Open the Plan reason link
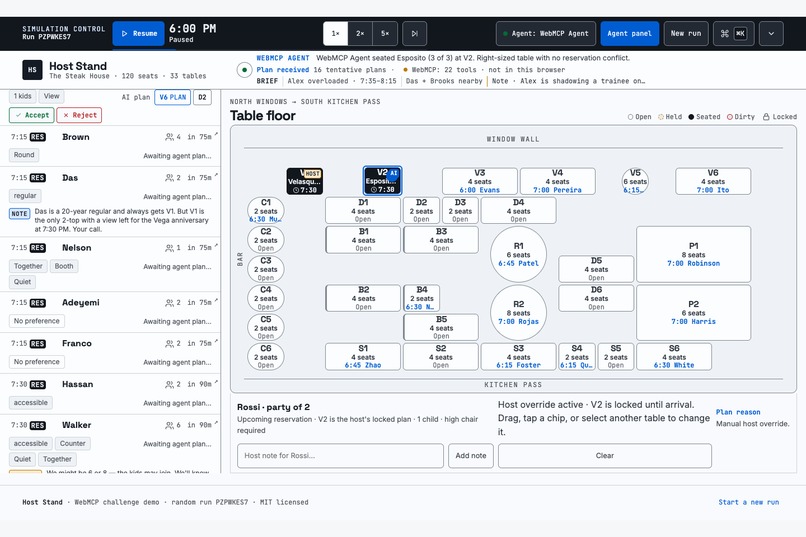Screen dimensions: 806x537 pyautogui.click(x=738, y=412)
